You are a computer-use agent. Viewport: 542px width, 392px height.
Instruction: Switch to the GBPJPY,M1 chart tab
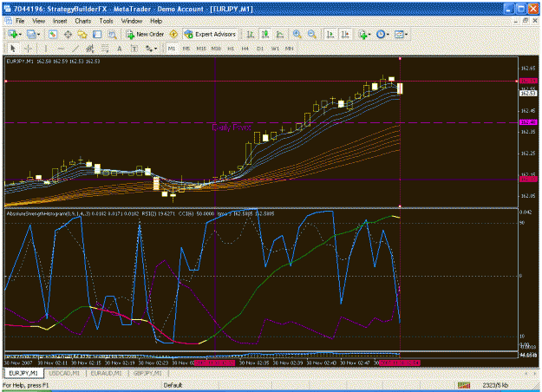point(147,373)
